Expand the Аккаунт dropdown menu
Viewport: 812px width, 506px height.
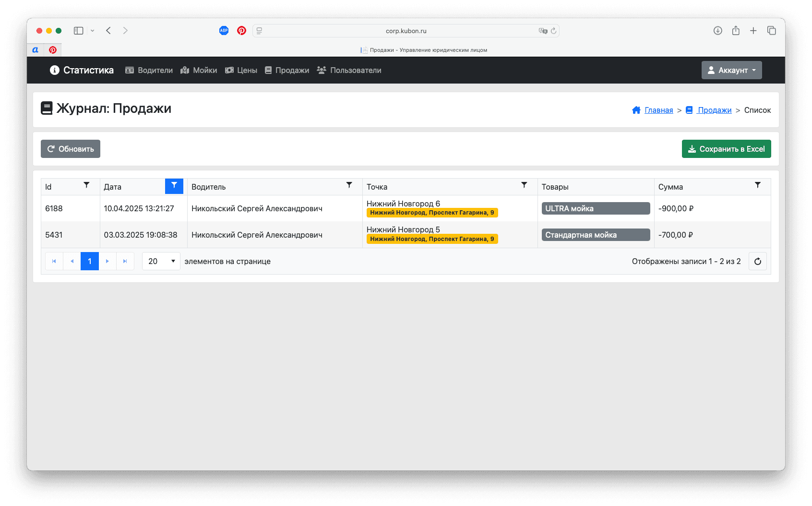pos(731,70)
